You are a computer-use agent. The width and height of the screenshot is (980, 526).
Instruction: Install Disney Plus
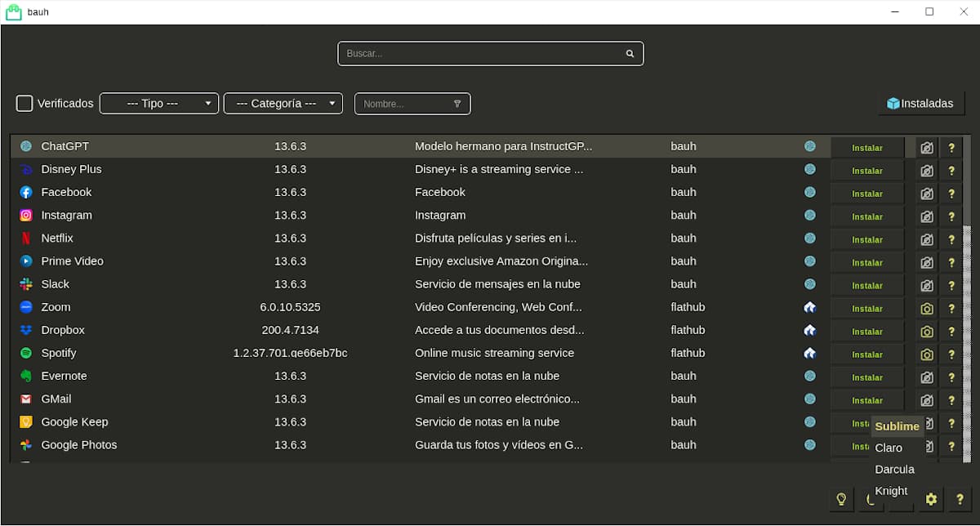[x=867, y=171]
